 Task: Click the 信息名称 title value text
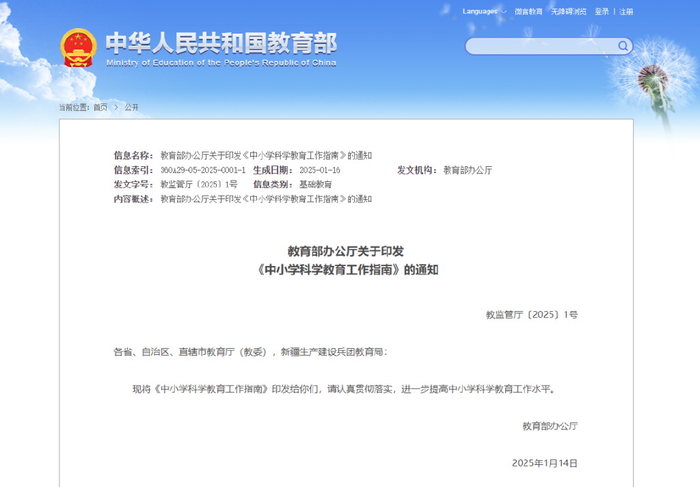266,155
